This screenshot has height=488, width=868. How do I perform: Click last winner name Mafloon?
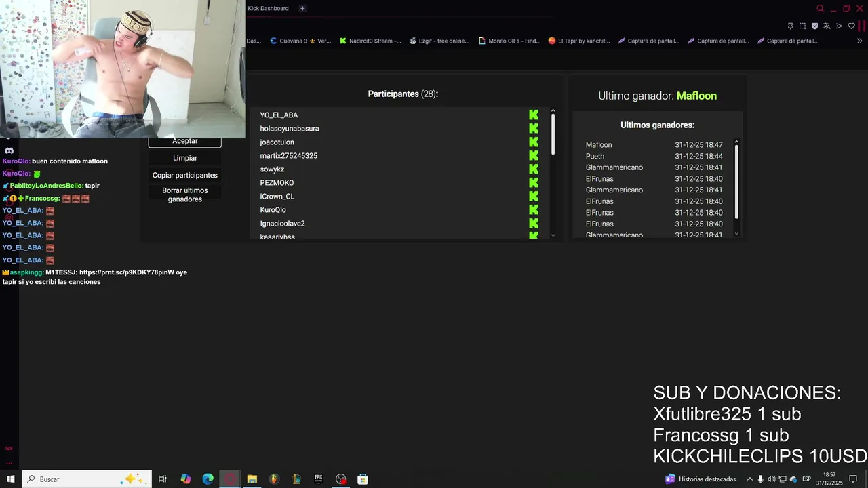tap(696, 96)
